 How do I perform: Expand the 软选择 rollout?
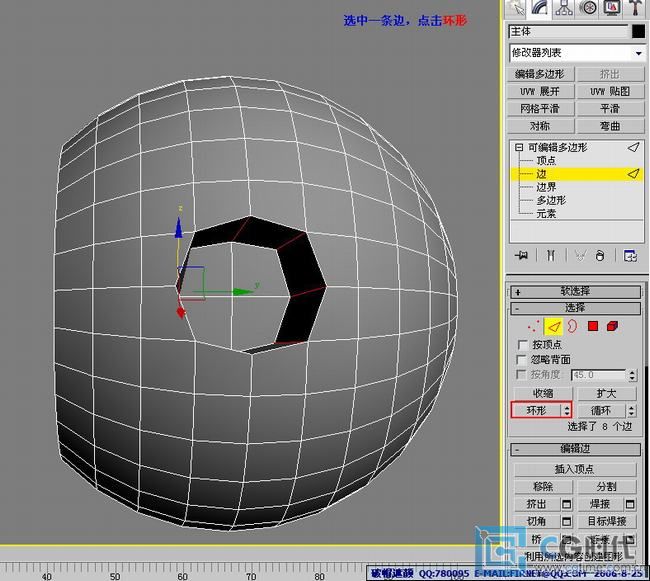[x=576, y=292]
